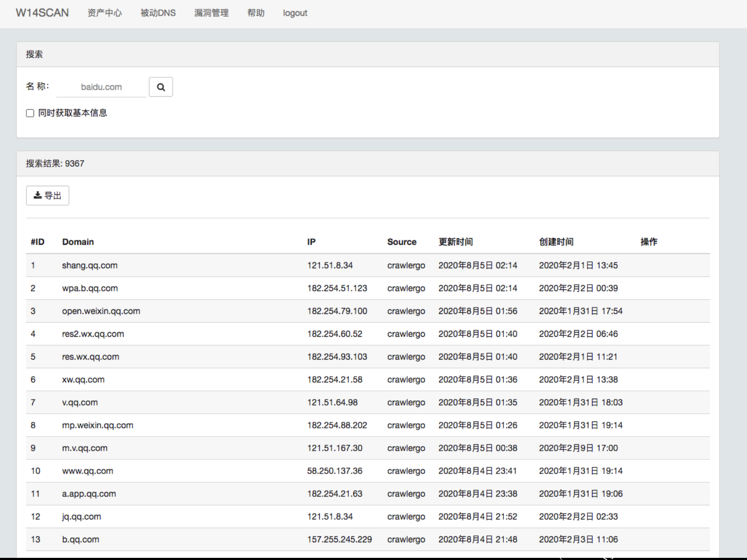Click IP 182.254.21.58
This screenshot has width=747, height=560.
pyautogui.click(x=335, y=379)
